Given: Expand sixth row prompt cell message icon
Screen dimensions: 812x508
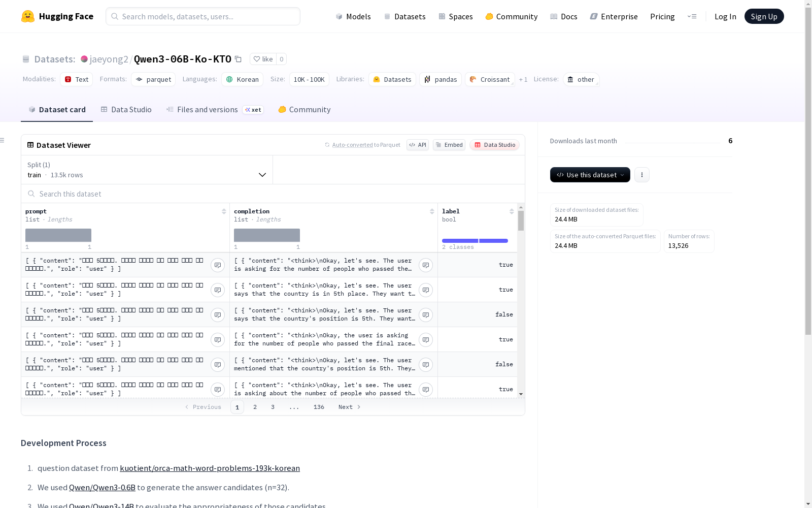Looking at the screenshot, I should [218, 390].
